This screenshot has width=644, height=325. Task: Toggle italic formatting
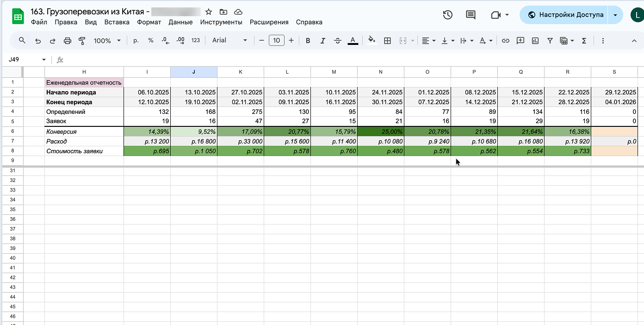click(323, 41)
